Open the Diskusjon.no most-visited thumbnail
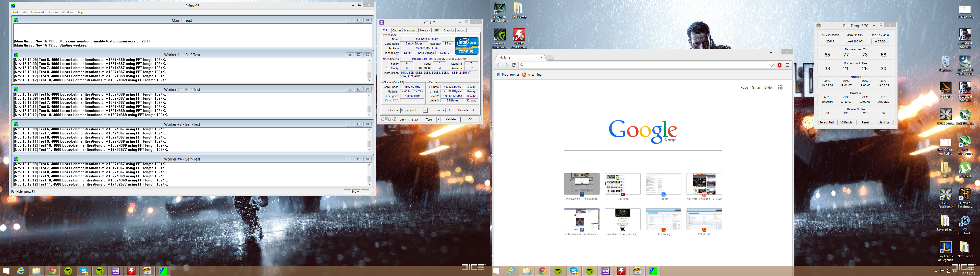The height and width of the screenshot is (276, 980). click(582, 186)
